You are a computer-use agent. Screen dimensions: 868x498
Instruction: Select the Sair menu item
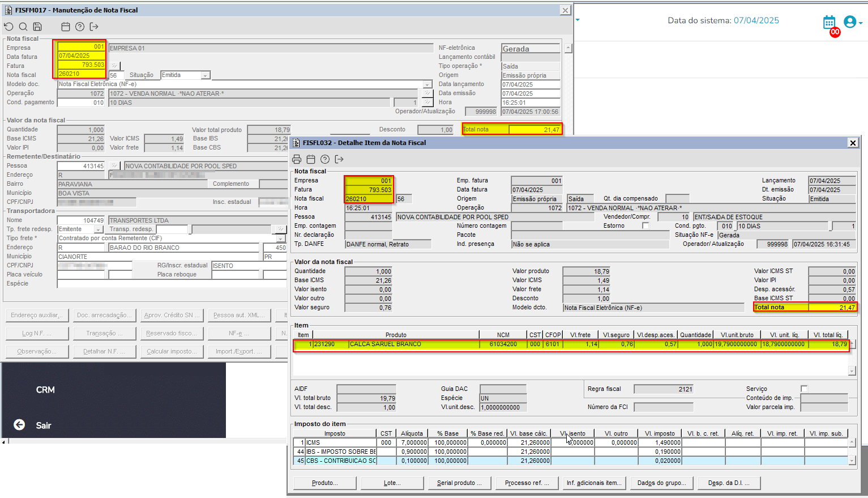44,425
